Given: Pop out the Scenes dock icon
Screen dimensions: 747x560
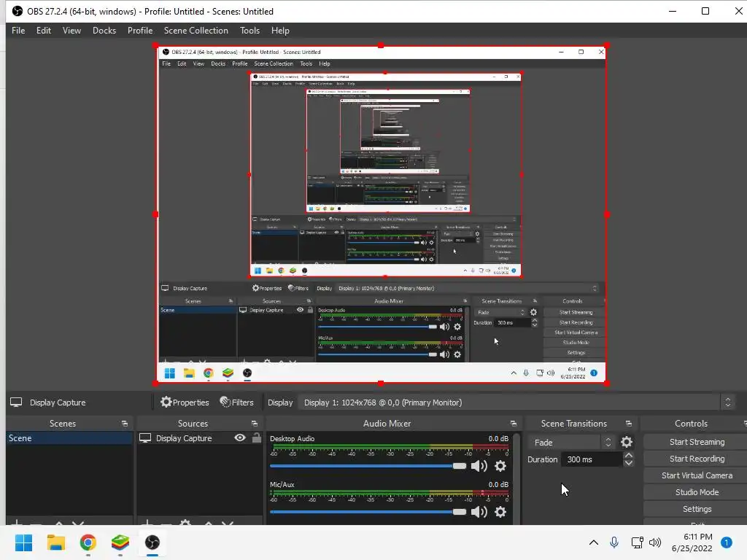Looking at the screenshot, I should pos(125,424).
